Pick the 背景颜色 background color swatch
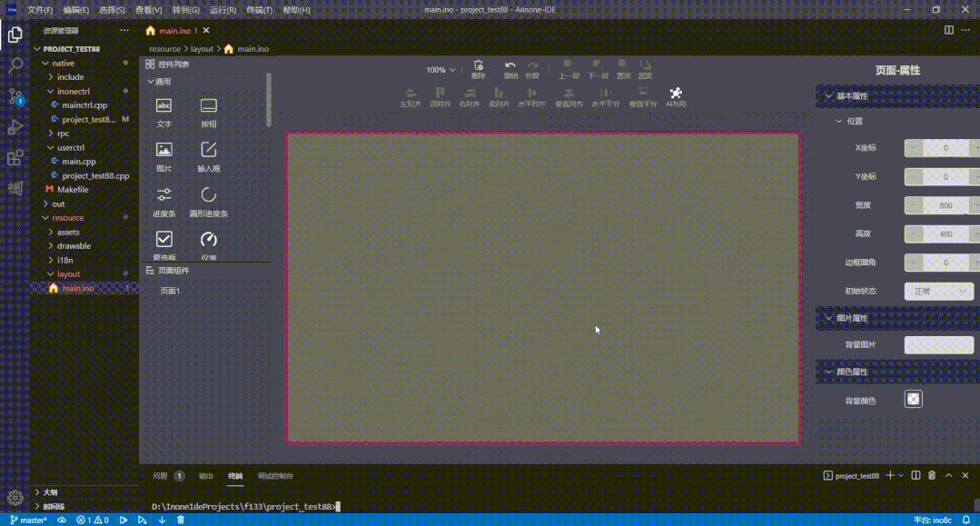Screen dimensions: 980x526 912,398
